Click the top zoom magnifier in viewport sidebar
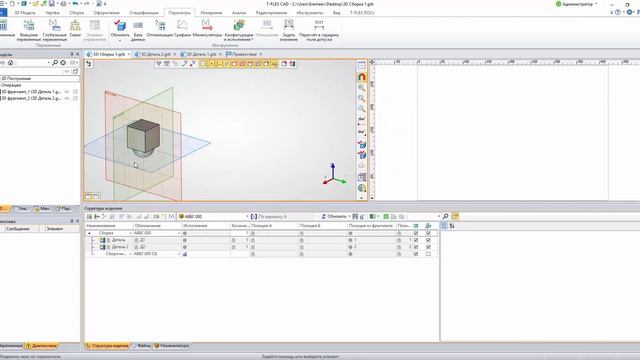The height and width of the screenshot is (360, 640). 362,88
